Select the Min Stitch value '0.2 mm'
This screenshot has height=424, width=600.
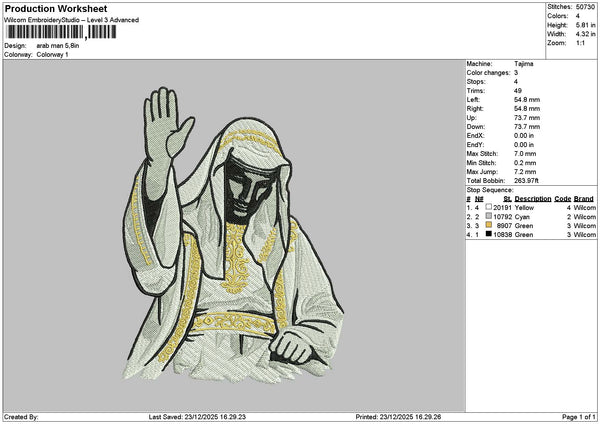[x=525, y=163]
